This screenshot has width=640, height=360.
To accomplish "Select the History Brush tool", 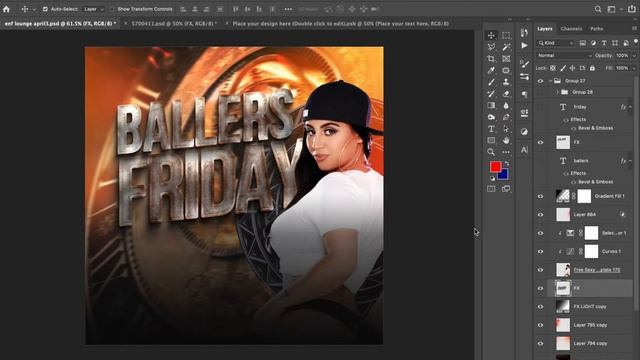I will (491, 94).
